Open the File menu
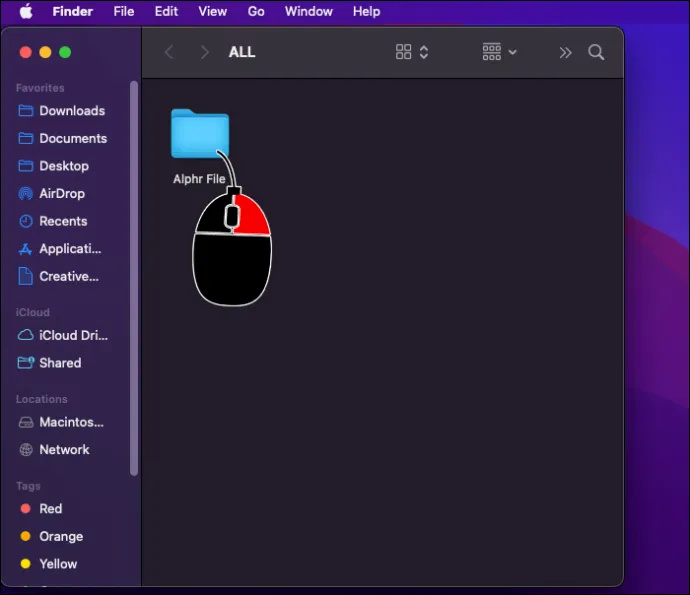The height and width of the screenshot is (595, 690). pos(124,11)
